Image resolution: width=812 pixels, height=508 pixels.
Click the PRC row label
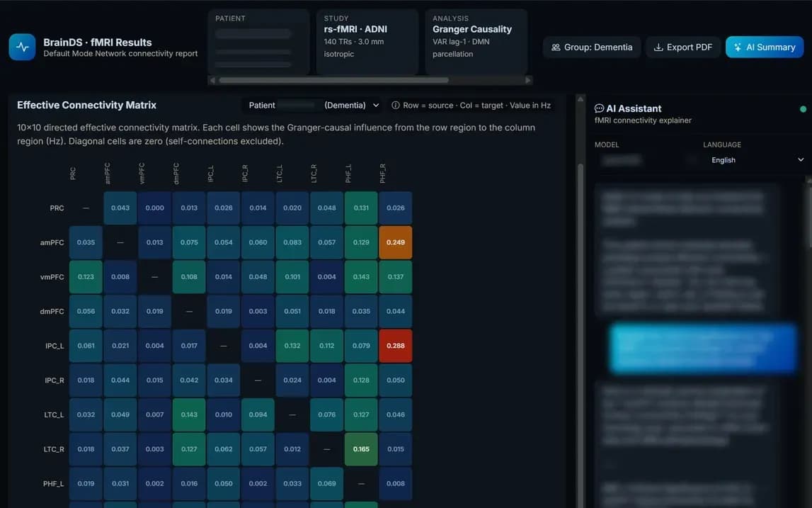(57, 208)
